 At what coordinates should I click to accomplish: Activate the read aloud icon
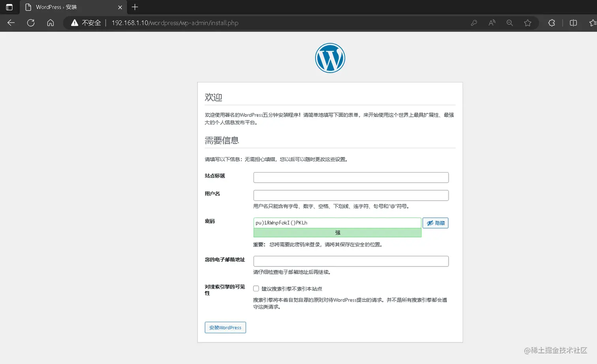[x=492, y=23]
